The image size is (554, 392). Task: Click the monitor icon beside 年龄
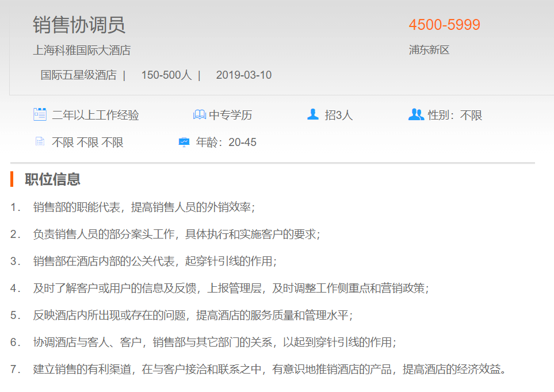pos(184,142)
